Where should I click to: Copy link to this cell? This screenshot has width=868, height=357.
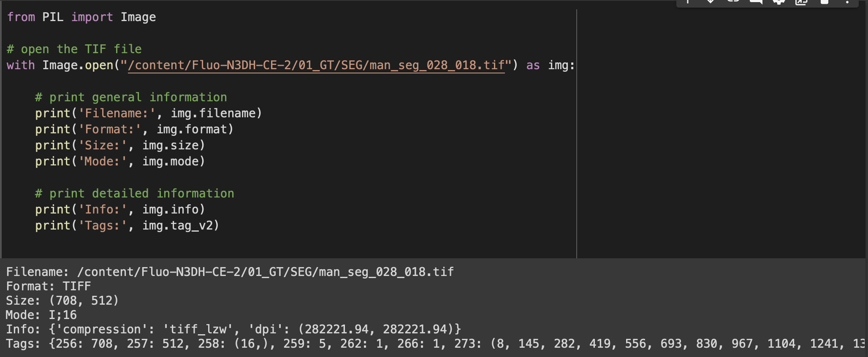[733, 2]
